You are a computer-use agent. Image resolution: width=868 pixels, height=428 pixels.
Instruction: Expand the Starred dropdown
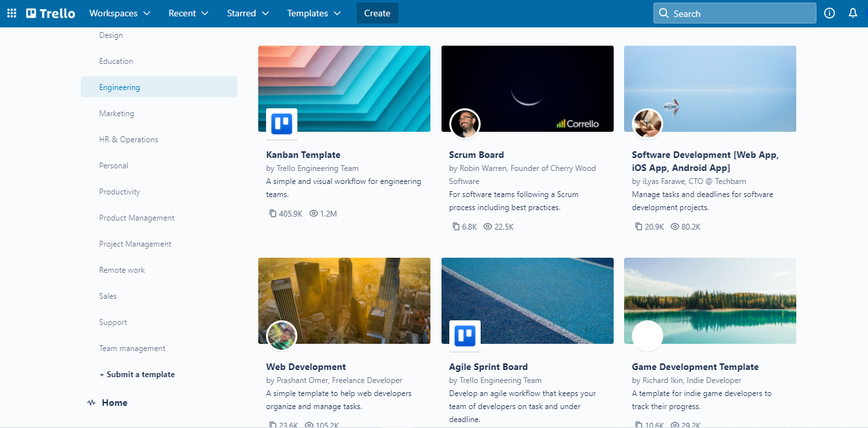tap(248, 13)
